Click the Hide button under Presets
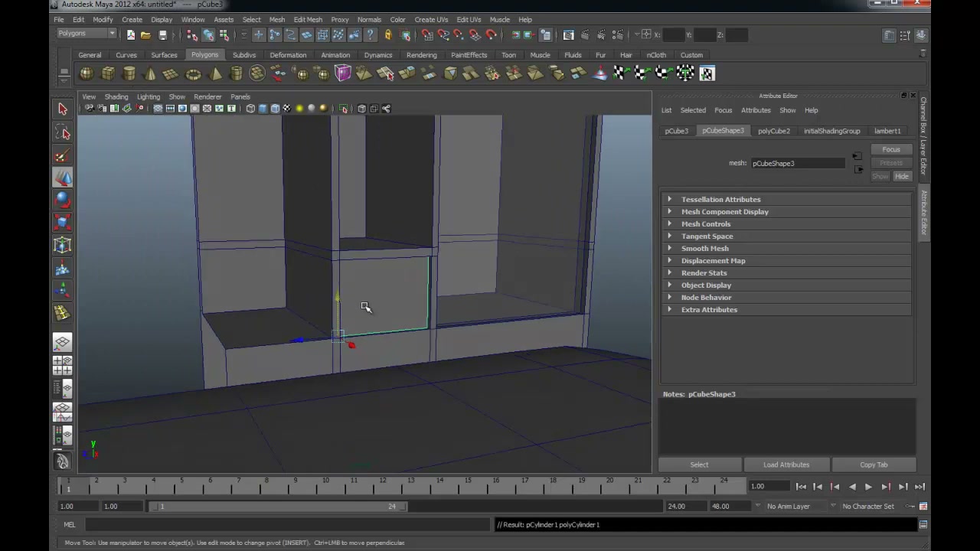The image size is (980, 551). click(x=901, y=176)
